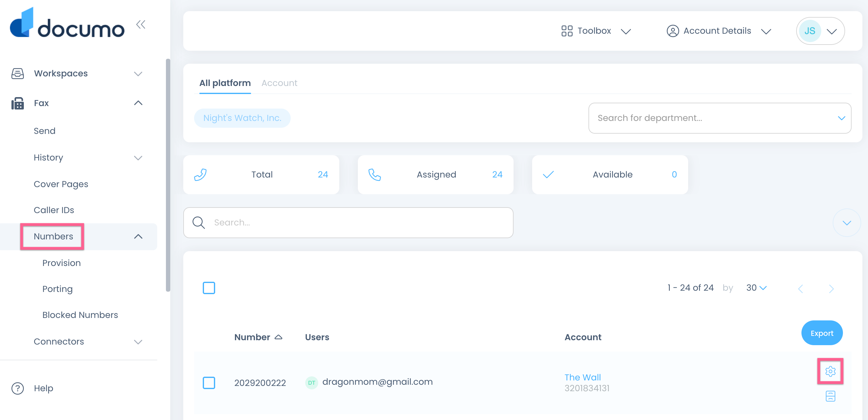Click the Assigned 24 stat card
This screenshot has width=868, height=420.
(435, 175)
